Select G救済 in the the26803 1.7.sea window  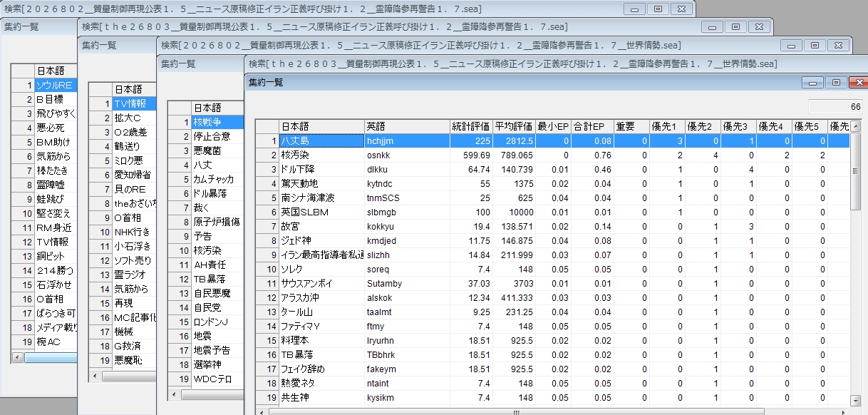(x=134, y=346)
